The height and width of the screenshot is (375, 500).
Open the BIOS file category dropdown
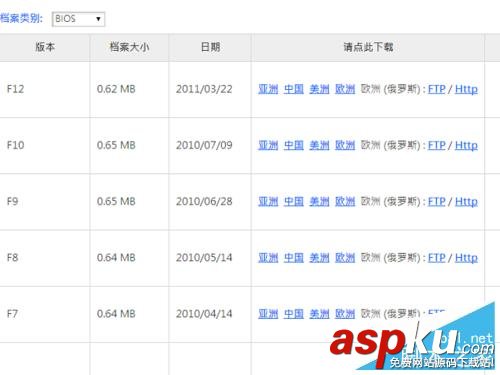[78, 19]
